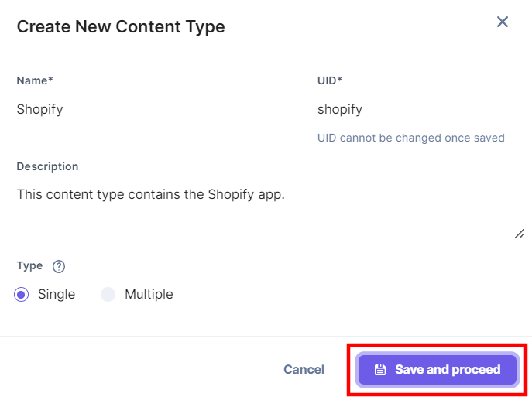The image size is (532, 400).
Task: Close the Create New Content Type dialog
Action: (502, 22)
